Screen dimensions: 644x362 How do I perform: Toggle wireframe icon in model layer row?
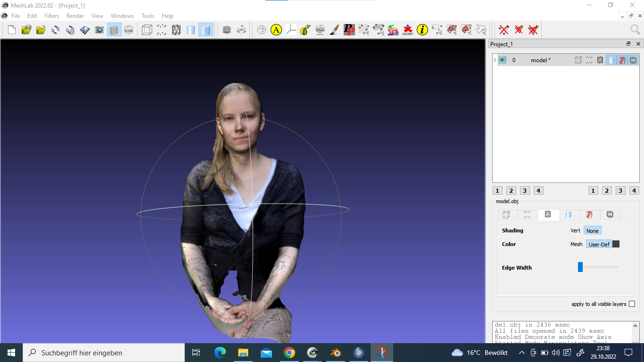tap(600, 60)
